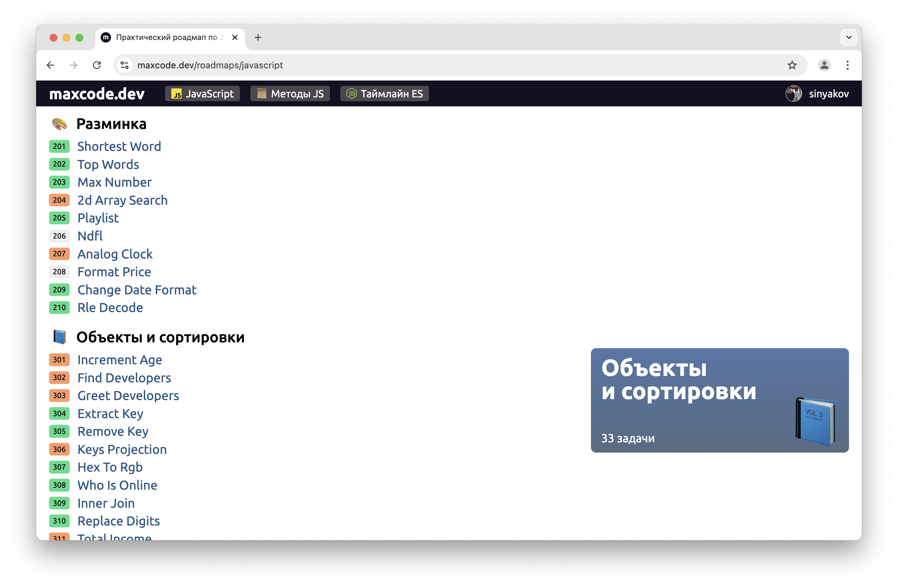Click the orange 204 task badge
The width and height of the screenshot is (898, 588).
tap(59, 200)
